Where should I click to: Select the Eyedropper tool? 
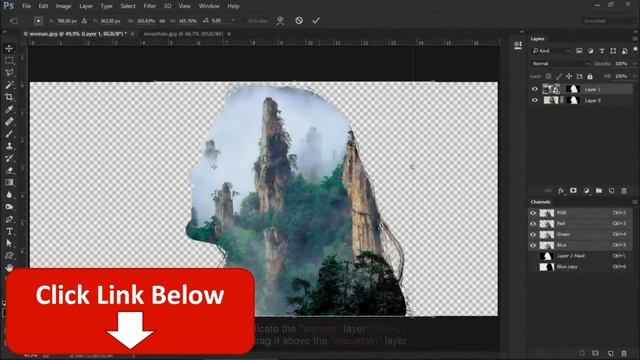[x=9, y=109]
